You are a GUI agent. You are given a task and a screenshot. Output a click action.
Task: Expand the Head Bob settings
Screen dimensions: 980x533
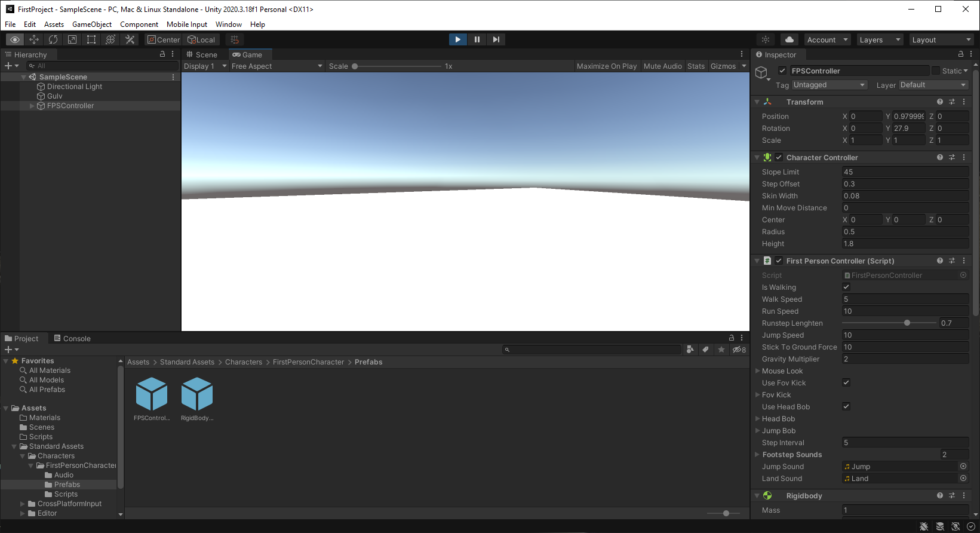pos(758,418)
